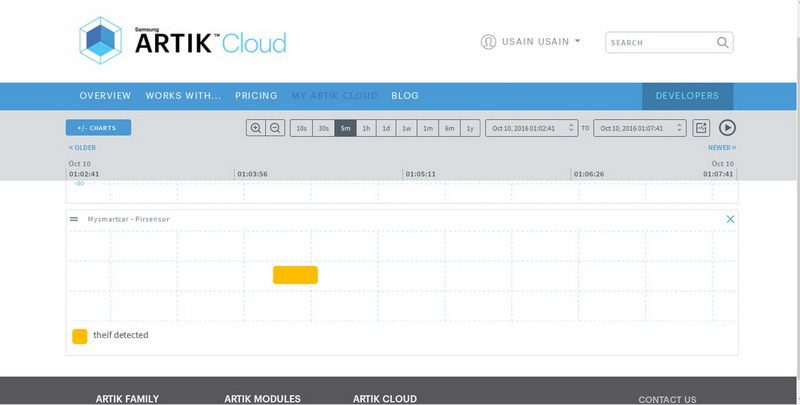Adjust the end date stepper arrows
Image resolution: width=800 pixels, height=405 pixels.
[679, 128]
